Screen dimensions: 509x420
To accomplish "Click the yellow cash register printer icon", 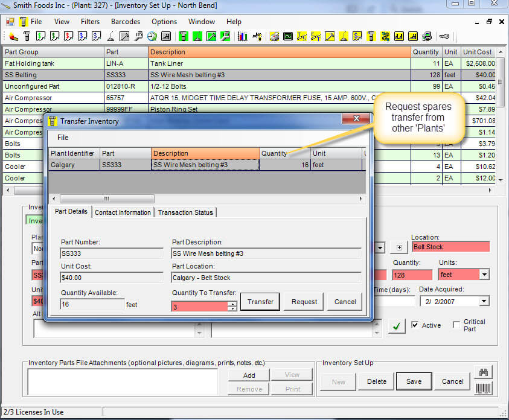I will click(x=274, y=36).
